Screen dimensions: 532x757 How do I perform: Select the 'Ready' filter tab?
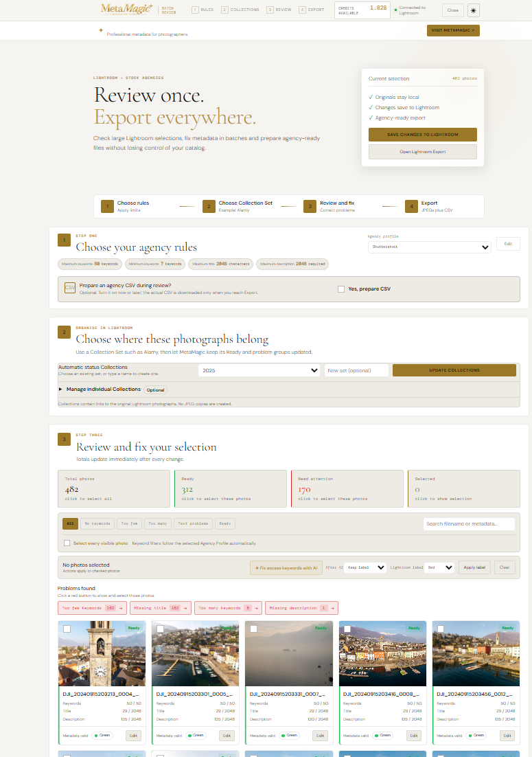coord(224,523)
